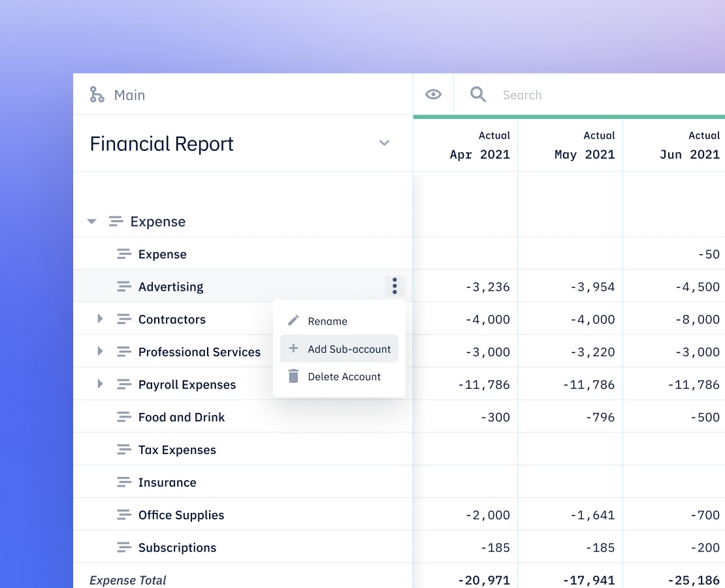Click Advertising Jun 2021 value -4,500
The height and width of the screenshot is (588, 725).
point(698,287)
